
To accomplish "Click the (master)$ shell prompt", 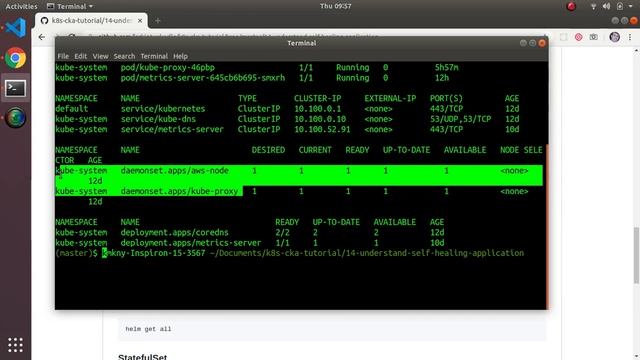I will [x=76, y=253].
